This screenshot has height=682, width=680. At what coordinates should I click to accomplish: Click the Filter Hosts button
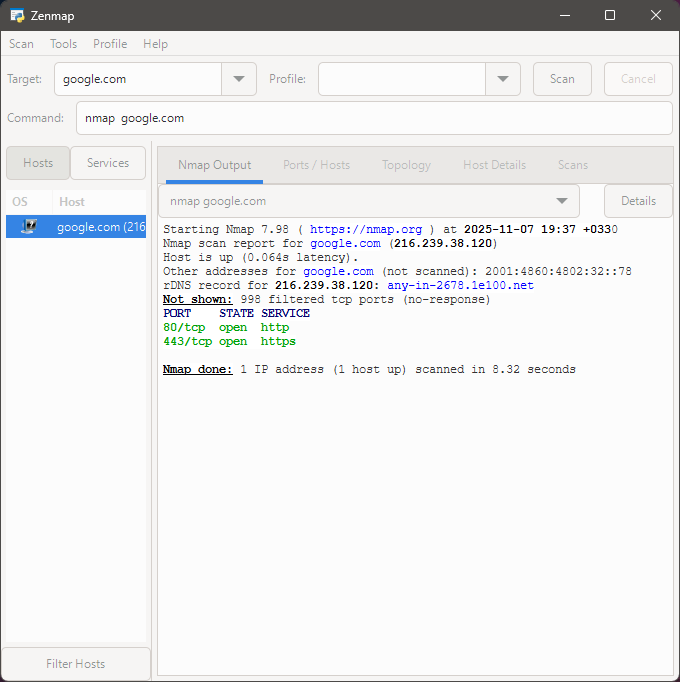76,664
